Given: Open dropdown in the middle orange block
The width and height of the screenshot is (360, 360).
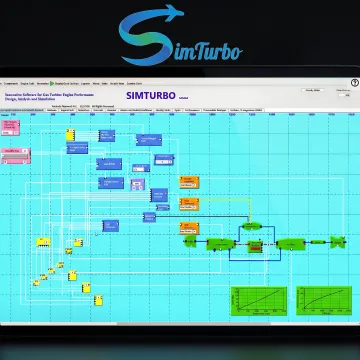Looking at the screenshot, I should click(x=195, y=207).
